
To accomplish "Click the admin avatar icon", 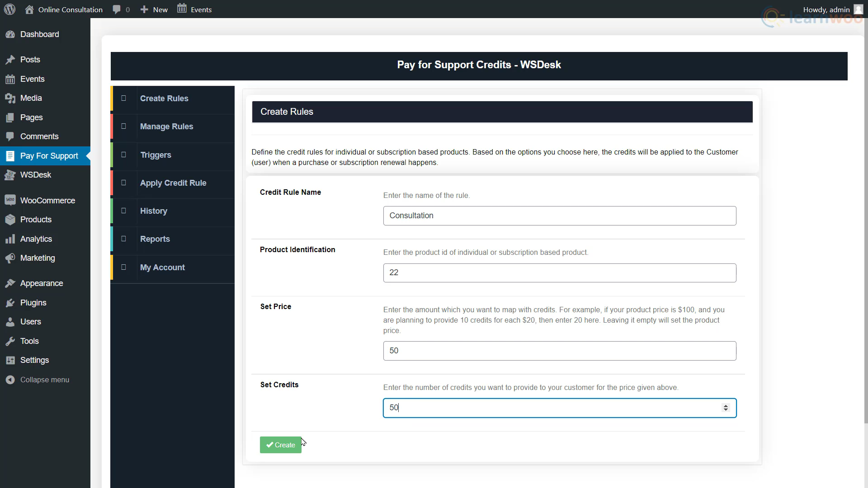I will 858,9.
